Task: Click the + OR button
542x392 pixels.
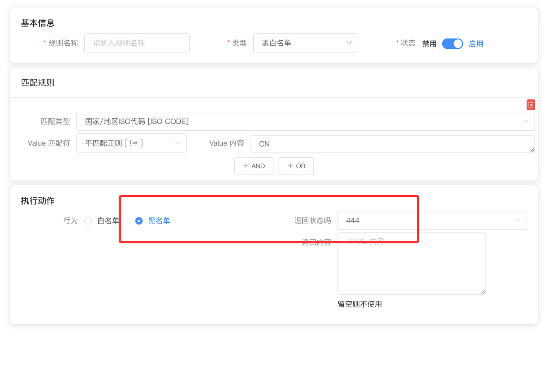Action: tap(296, 166)
